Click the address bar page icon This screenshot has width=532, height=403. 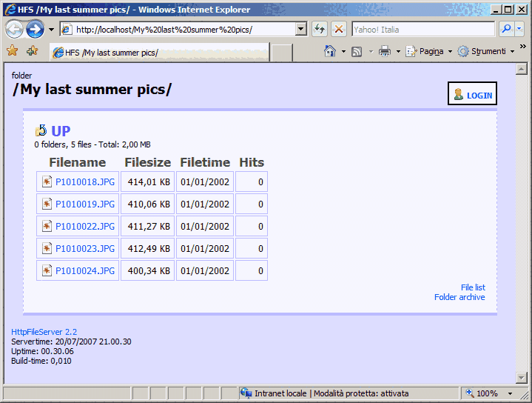(67, 30)
